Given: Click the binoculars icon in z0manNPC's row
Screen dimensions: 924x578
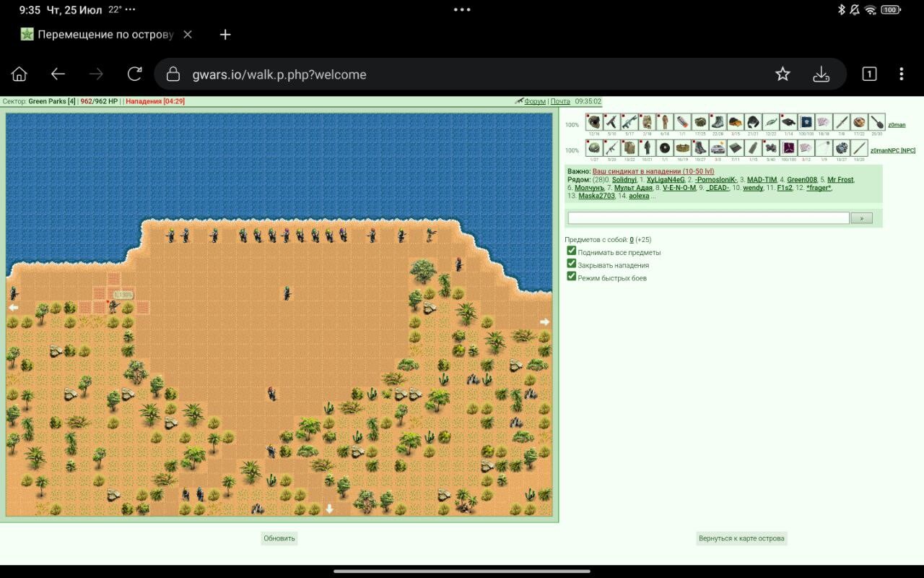Looking at the screenshot, I should pos(771,148).
